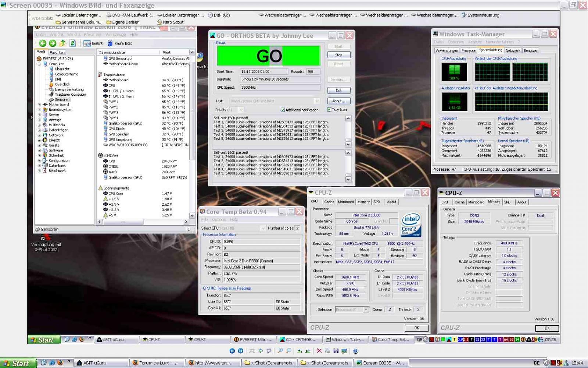Click EVEREST green forward arrow

pos(53,43)
